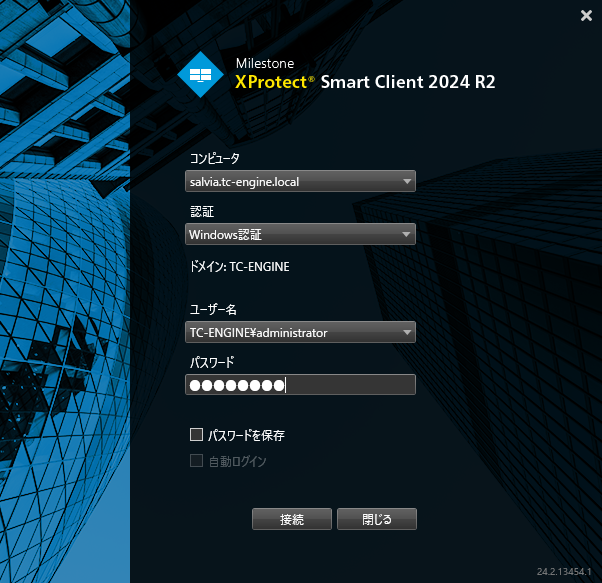Click the パスワードを保存 label text
This screenshot has height=583, width=602.
point(246,435)
